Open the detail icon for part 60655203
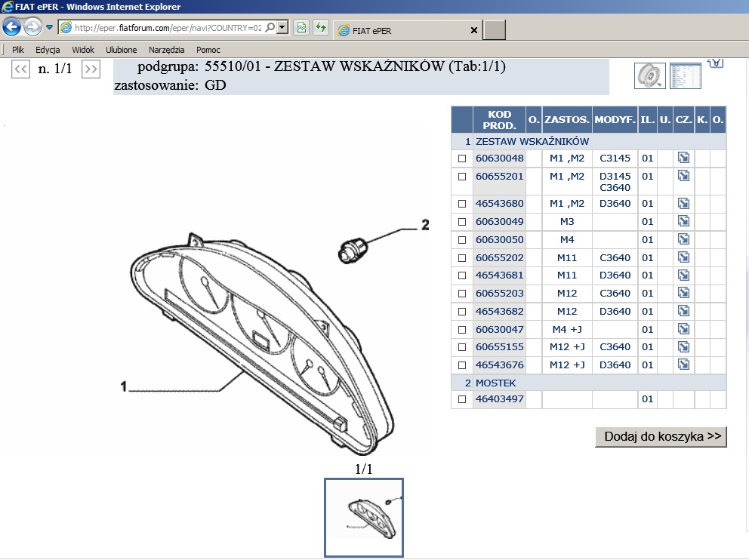Viewport: 749px width, 560px height. tap(683, 293)
